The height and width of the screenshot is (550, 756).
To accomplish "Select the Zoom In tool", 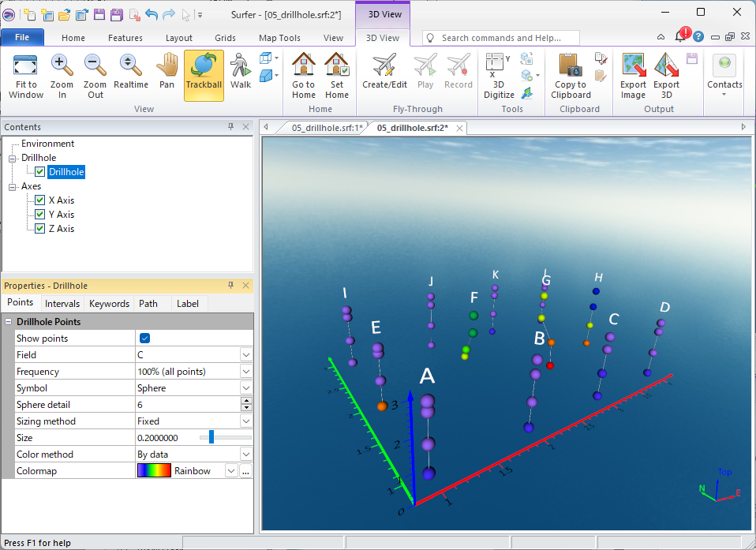I will pos(62,75).
